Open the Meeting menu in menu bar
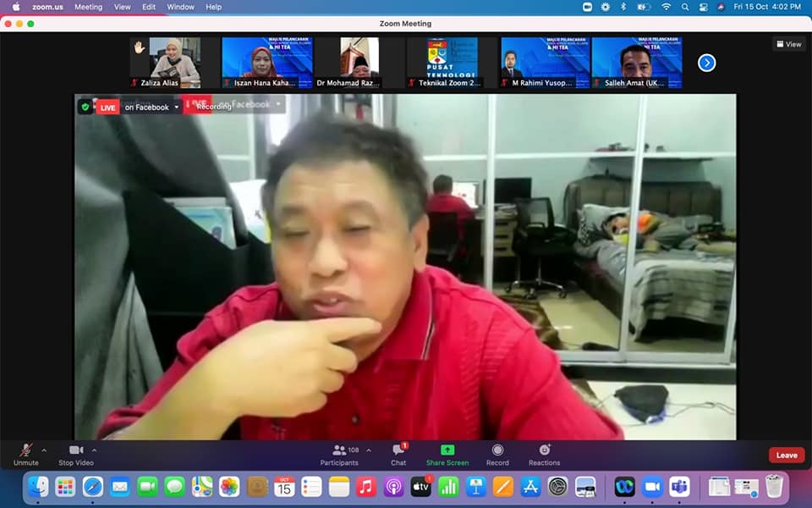Screen dimensions: 812x508 coord(88,7)
